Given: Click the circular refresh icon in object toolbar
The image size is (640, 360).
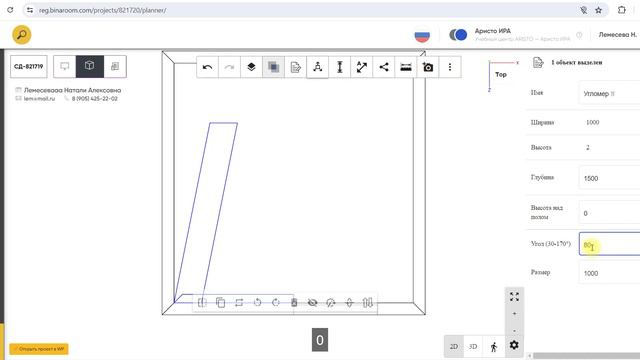Looking at the screenshot, I should [x=331, y=302].
